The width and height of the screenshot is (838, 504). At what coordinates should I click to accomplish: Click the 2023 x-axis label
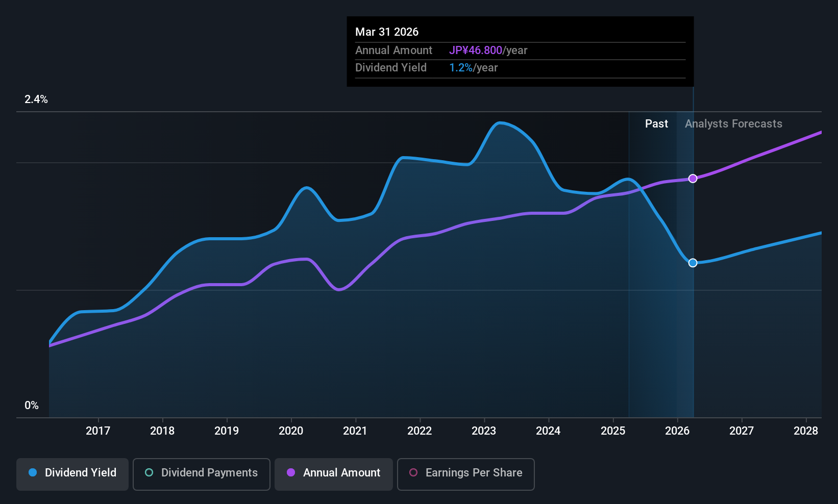click(484, 431)
